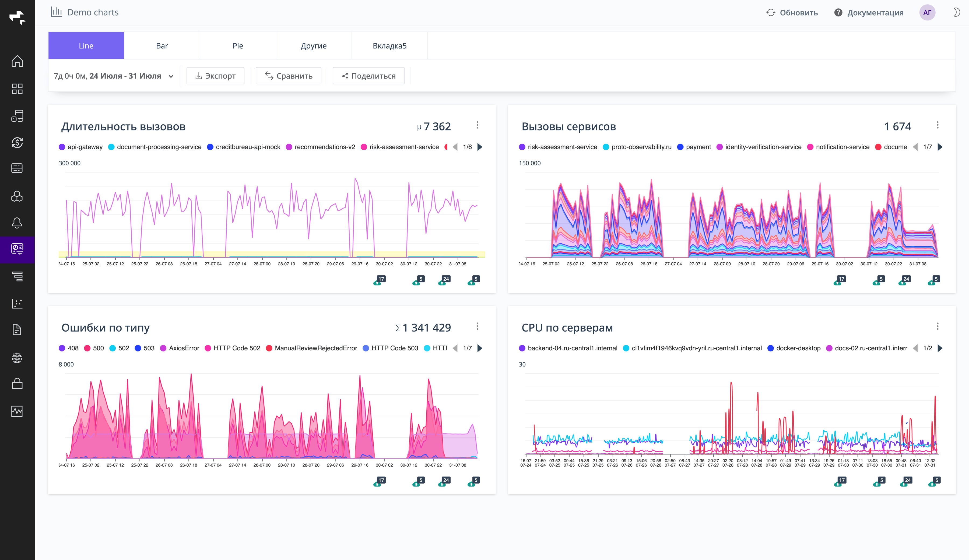Click the Σ 1 341 429 total value

coord(423,327)
